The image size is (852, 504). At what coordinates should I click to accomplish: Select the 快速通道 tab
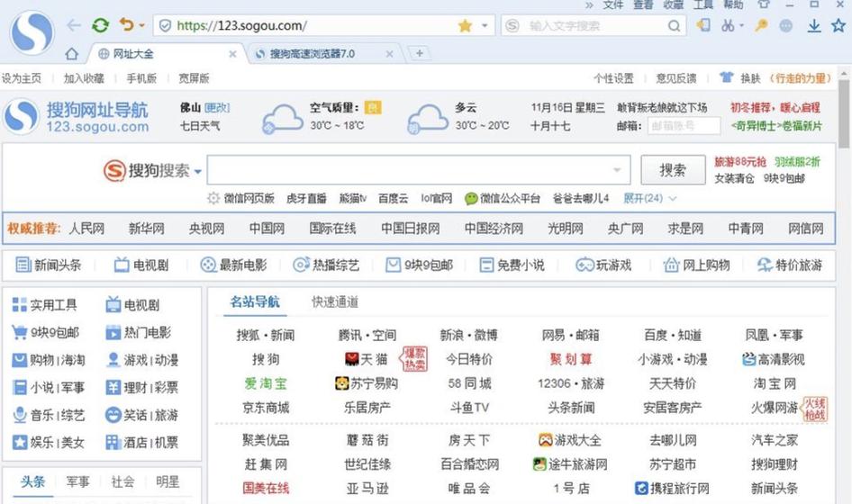335,302
